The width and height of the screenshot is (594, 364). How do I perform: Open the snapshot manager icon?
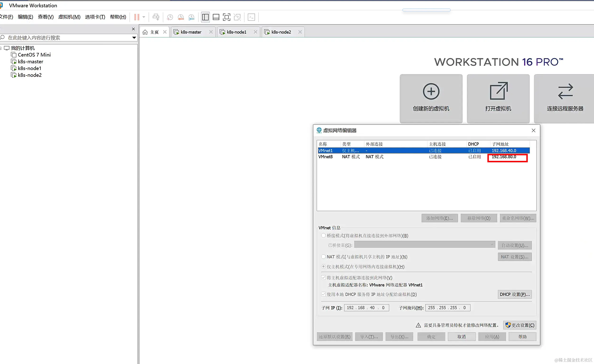point(191,17)
